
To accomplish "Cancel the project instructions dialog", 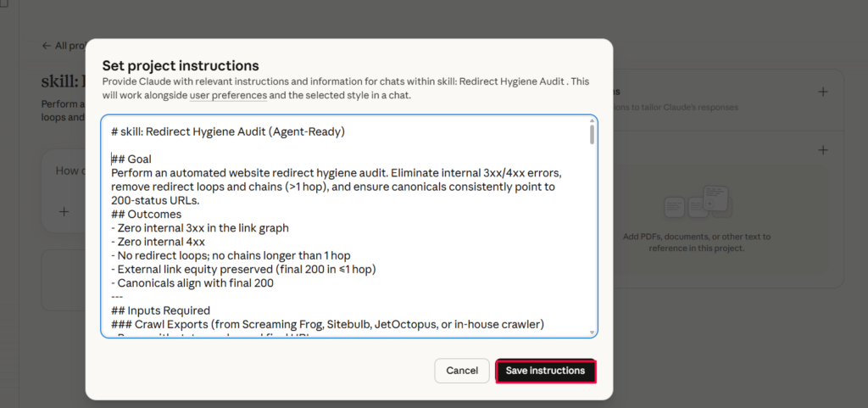I will 462,371.
